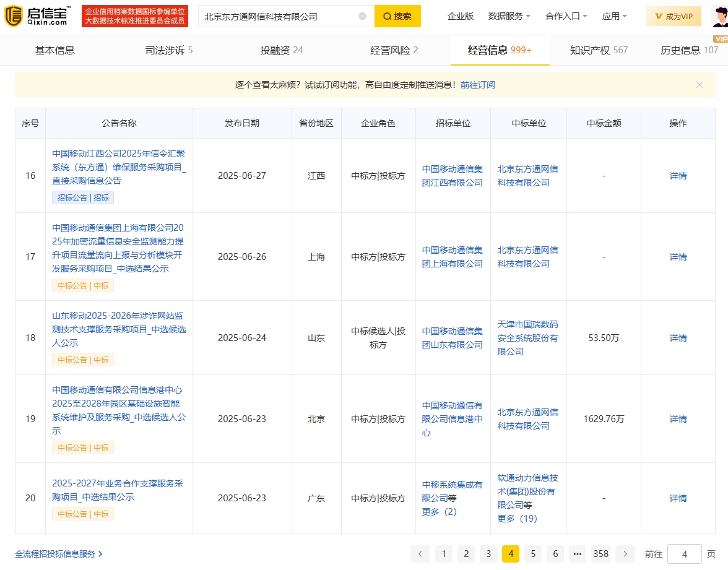Open the 信息港中心 园区基础设施 announcement

119,410
